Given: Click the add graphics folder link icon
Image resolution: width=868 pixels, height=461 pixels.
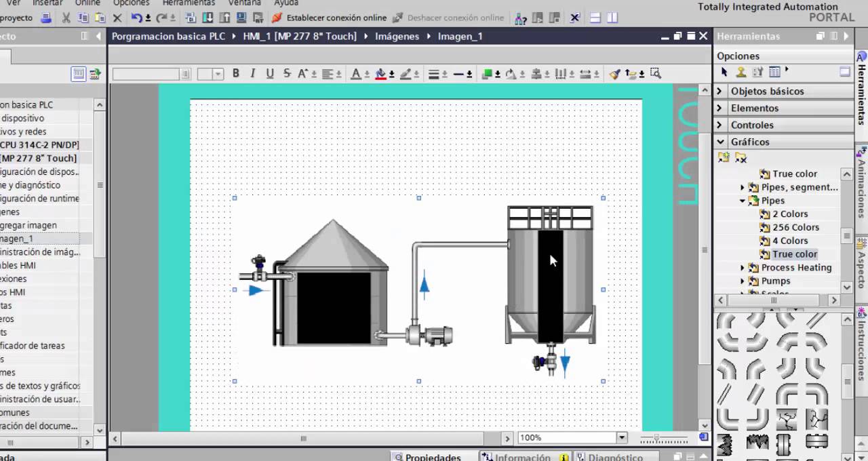Looking at the screenshot, I should [724, 157].
